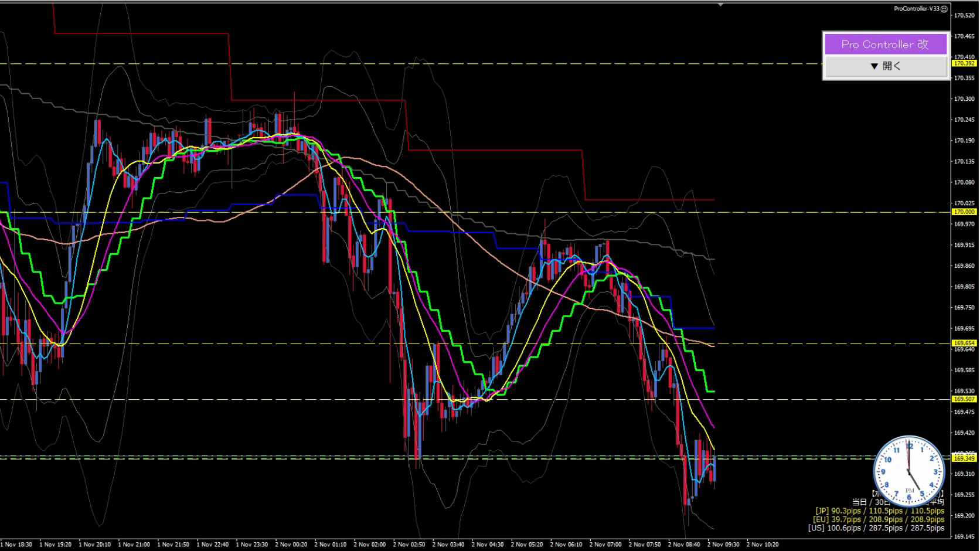This screenshot has height=551, width=980.
Task: Click the analog clock widget
Action: (x=909, y=471)
